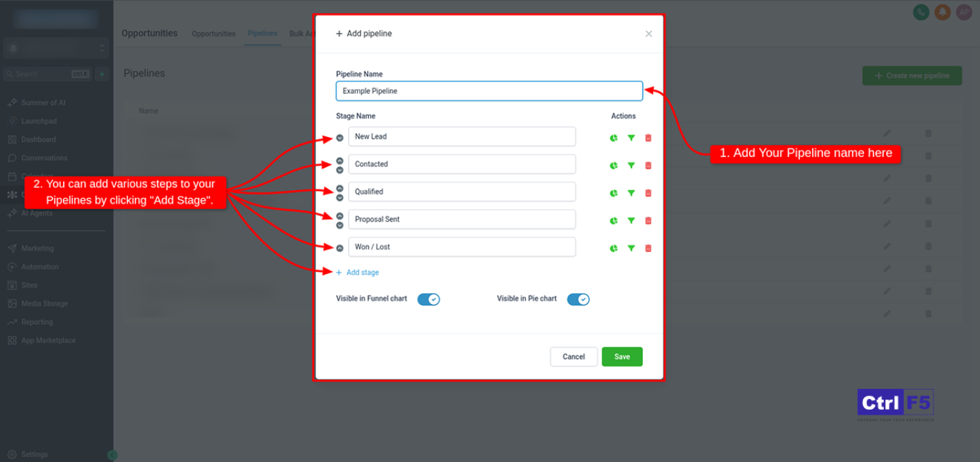Delete the Qualified stage with trash icon
This screenshot has width=980, height=462.
(648, 193)
